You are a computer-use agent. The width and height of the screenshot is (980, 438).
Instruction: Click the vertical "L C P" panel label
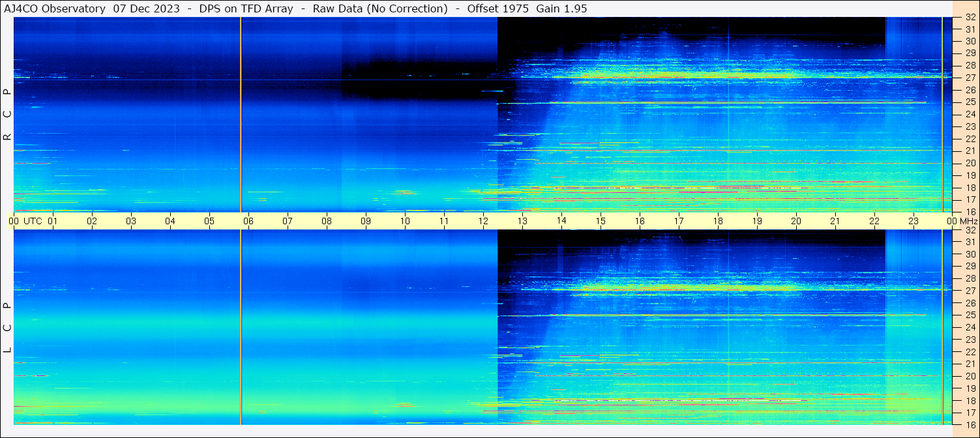(x=7, y=327)
